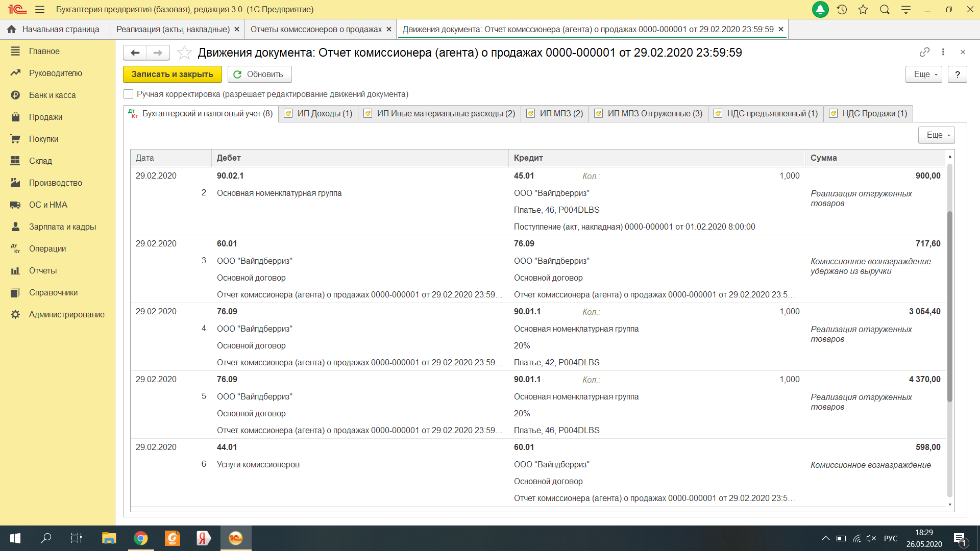Open favorites star in title bar
This screenshot has height=551, width=980.
(863, 9)
